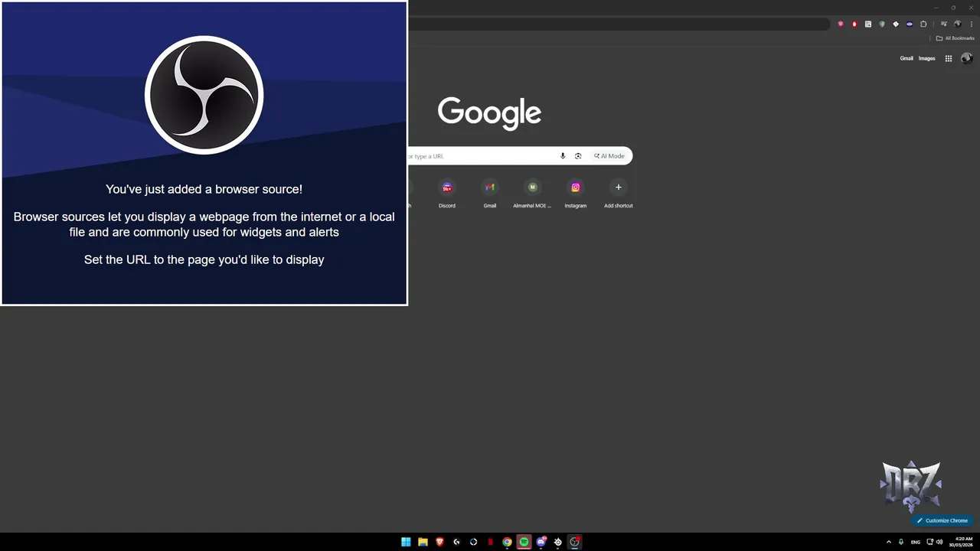Switch to Discord in taskbar
This screenshot has height=551, width=980.
point(541,542)
